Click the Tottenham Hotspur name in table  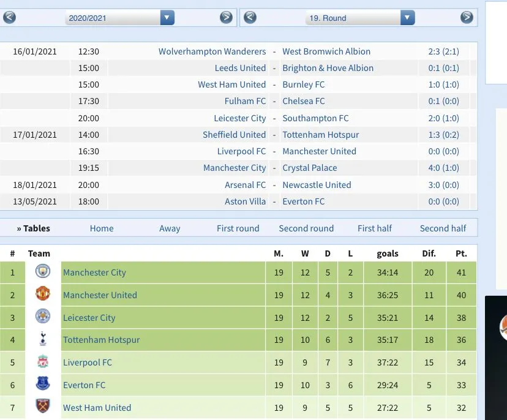101,340
